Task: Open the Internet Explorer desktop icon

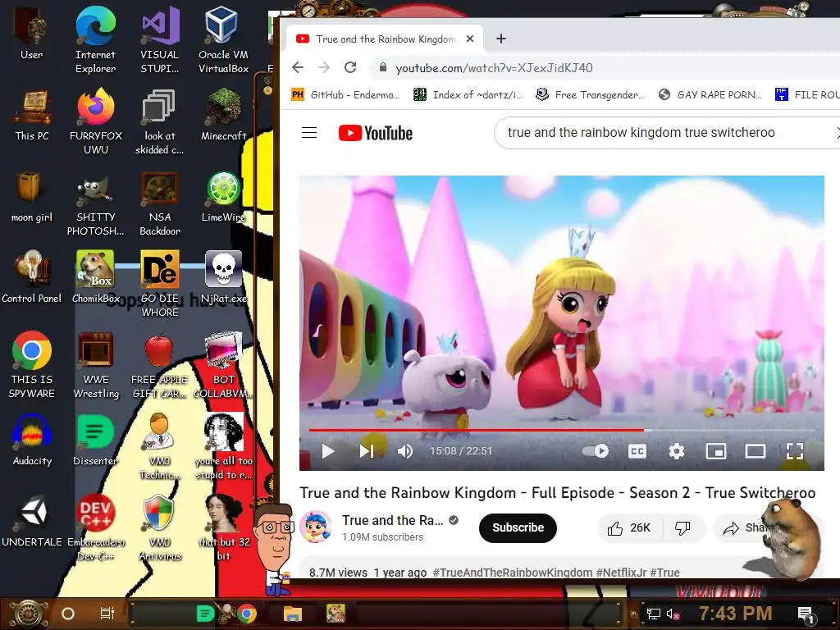Action: point(95,40)
